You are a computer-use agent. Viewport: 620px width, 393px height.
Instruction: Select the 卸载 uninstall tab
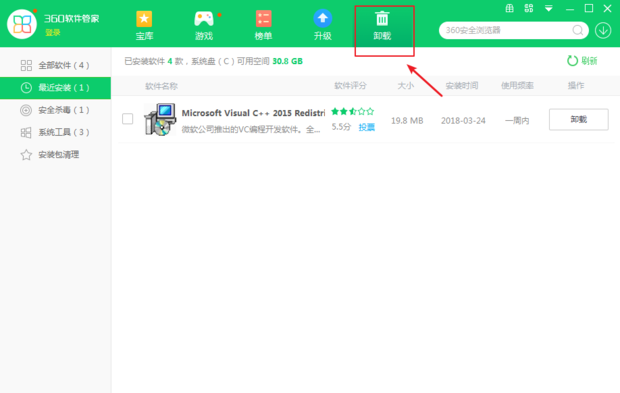(382, 26)
